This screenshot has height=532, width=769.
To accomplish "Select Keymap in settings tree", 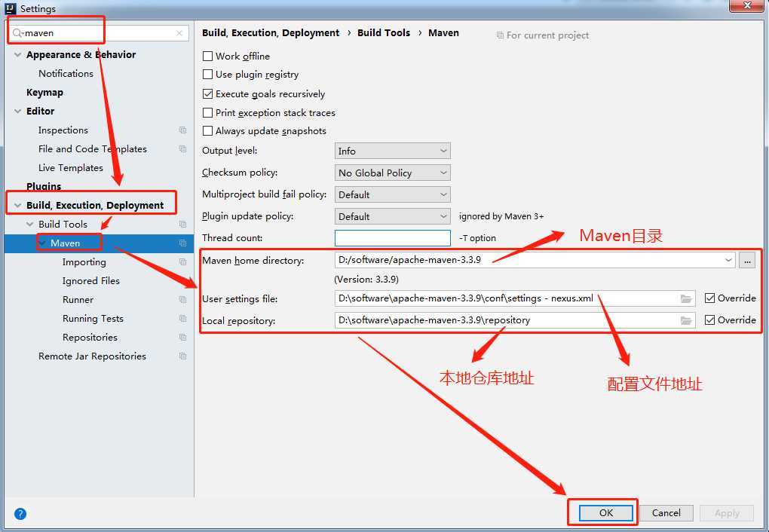I will (44, 92).
